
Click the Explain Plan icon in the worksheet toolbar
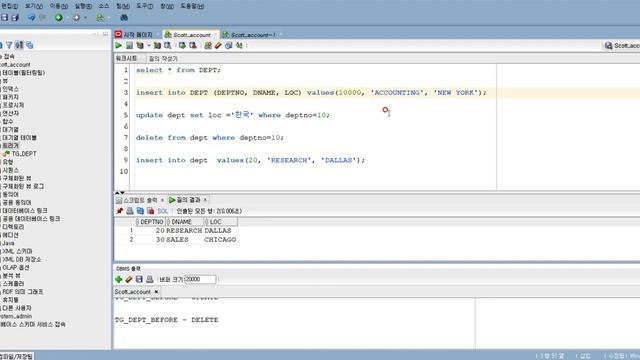tap(140, 46)
